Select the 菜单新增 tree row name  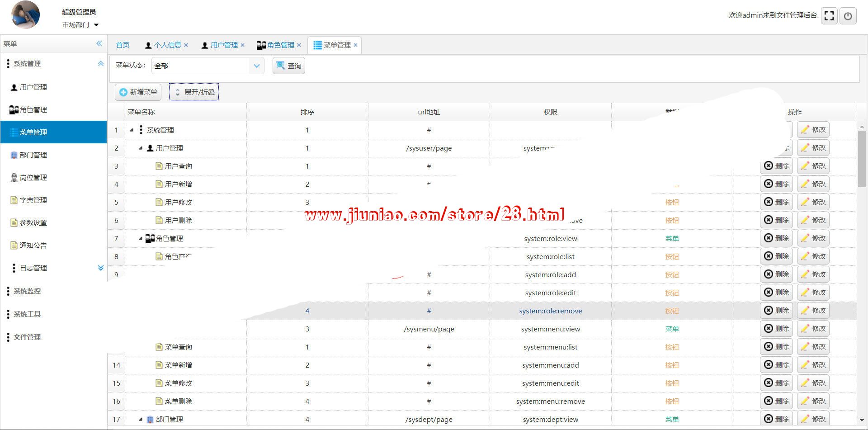(178, 365)
